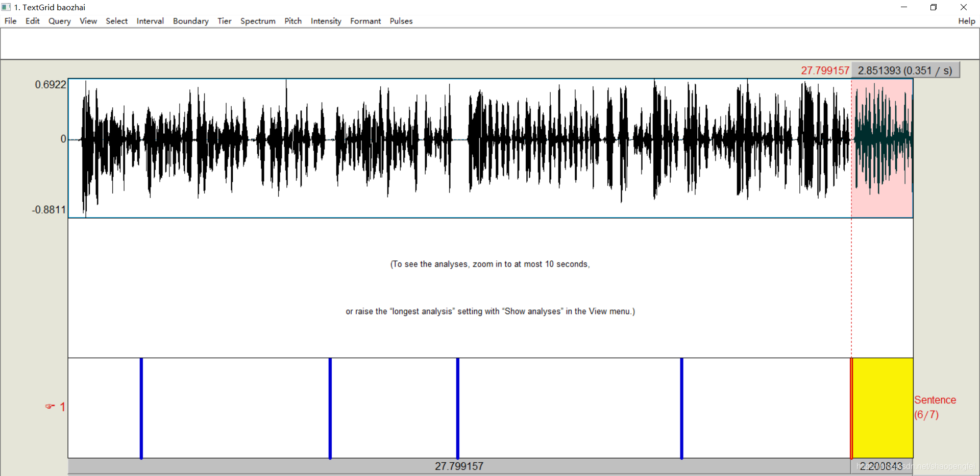Open the Pulses menu
This screenshot has height=476, width=980.
401,21
